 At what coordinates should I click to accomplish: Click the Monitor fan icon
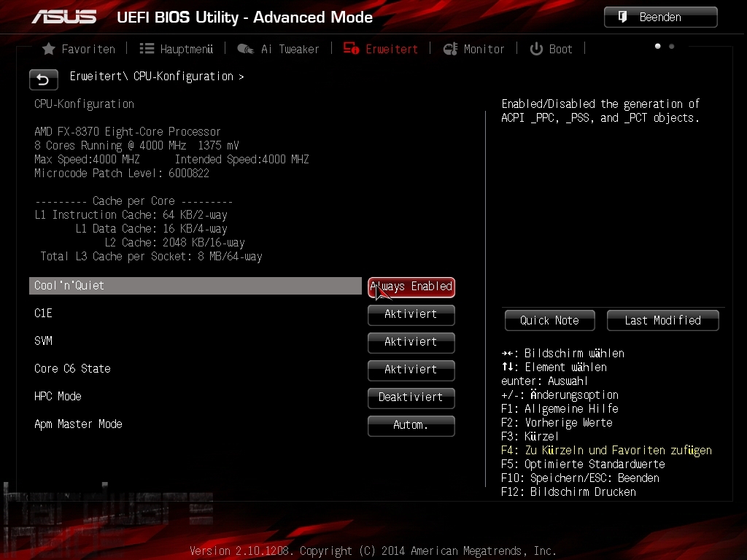pos(450,49)
